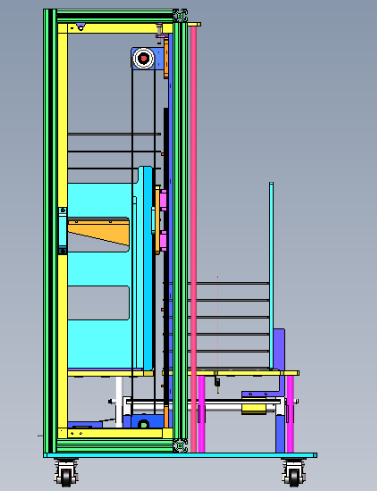Select the white vertical post near bottom left
The height and width of the screenshot is (491, 377).
click(119, 402)
